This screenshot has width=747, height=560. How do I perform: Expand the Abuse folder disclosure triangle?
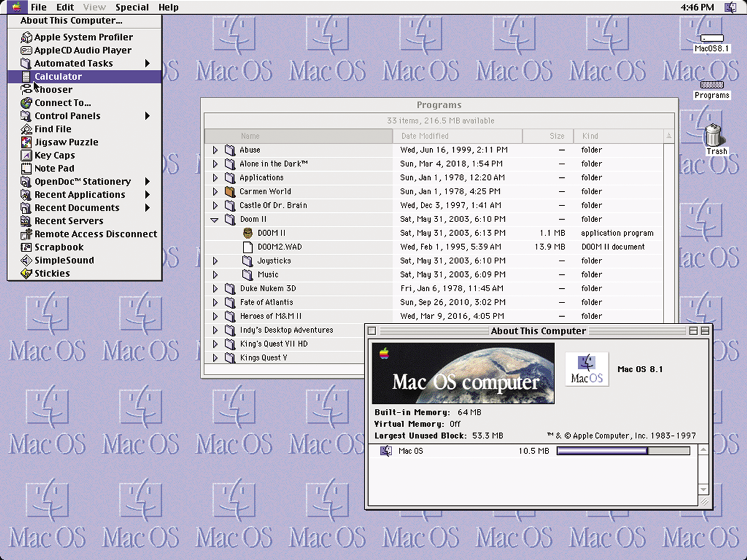(x=215, y=150)
